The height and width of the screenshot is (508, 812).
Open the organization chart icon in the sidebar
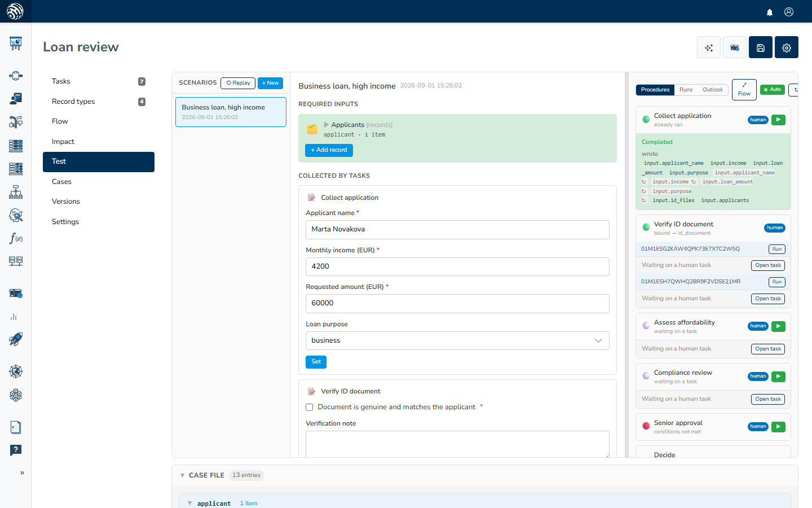(16, 192)
